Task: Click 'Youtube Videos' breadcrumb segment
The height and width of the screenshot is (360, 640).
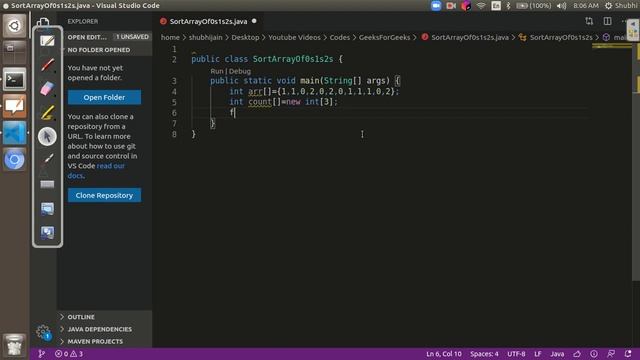Action: 294,37
